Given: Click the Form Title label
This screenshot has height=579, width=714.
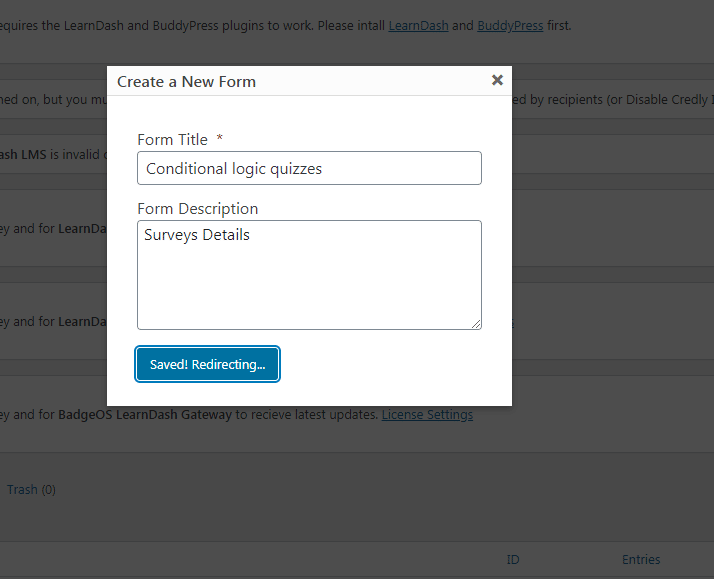Looking at the screenshot, I should (172, 140).
